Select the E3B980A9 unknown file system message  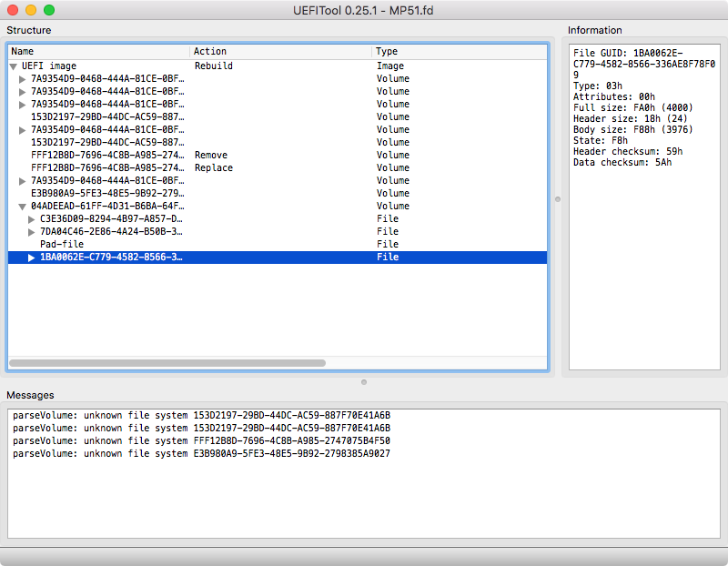(201, 454)
